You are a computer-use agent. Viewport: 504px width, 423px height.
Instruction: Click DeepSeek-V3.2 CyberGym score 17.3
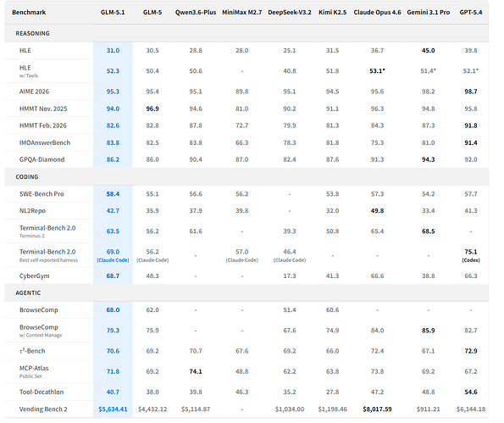(290, 276)
